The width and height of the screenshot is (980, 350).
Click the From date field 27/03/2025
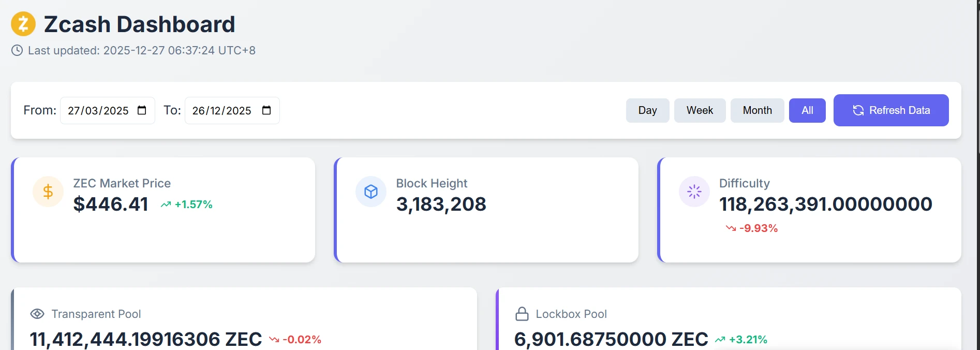click(108, 110)
